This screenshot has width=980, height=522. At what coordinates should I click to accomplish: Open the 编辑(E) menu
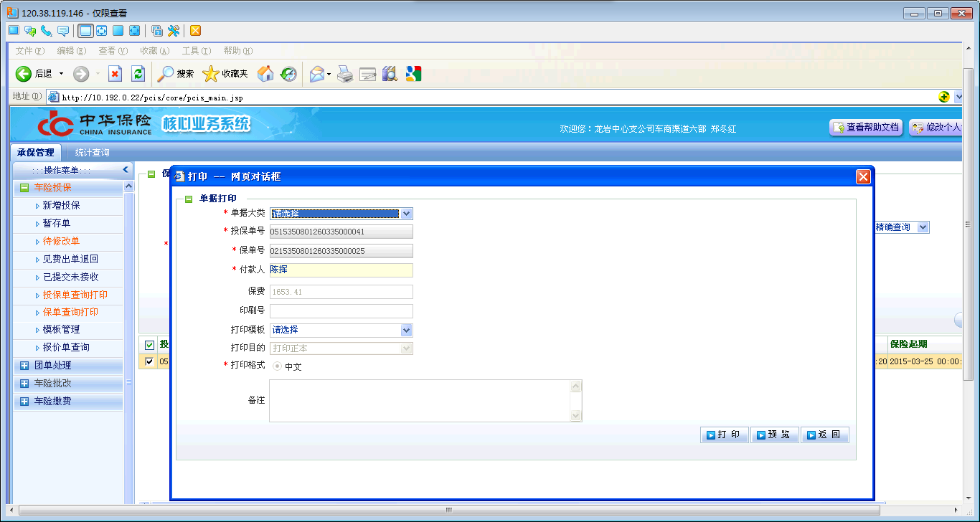72,51
